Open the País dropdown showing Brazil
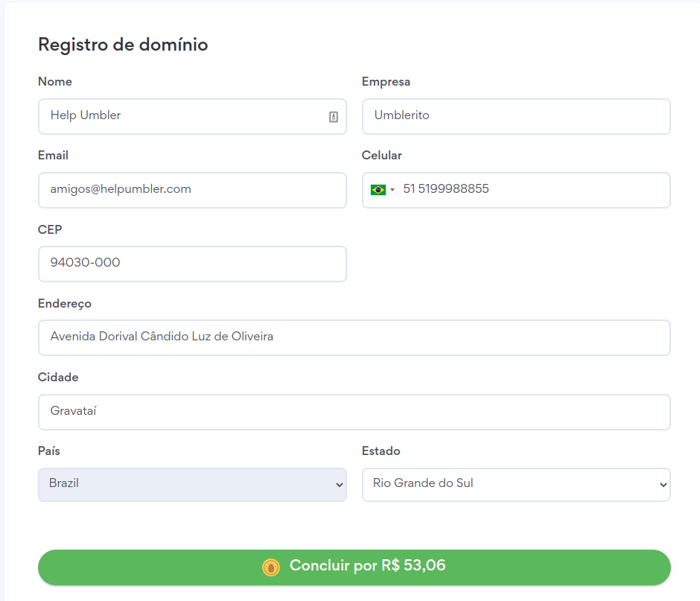The height and width of the screenshot is (601, 700). (192, 484)
